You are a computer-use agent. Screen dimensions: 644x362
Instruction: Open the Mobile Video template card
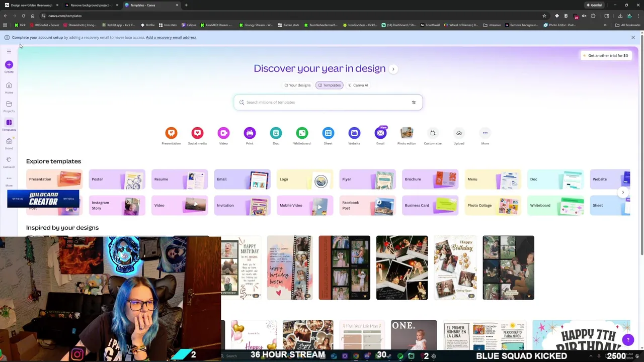(x=305, y=205)
